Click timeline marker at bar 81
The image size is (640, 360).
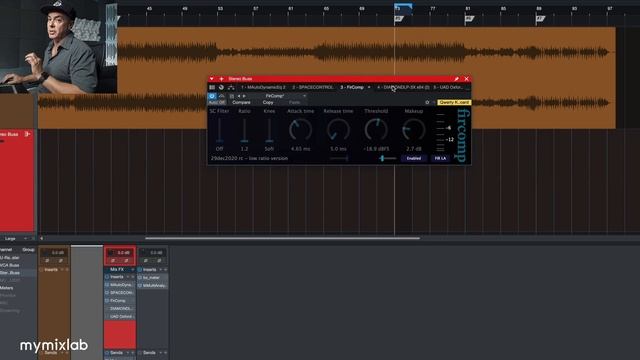(469, 19)
